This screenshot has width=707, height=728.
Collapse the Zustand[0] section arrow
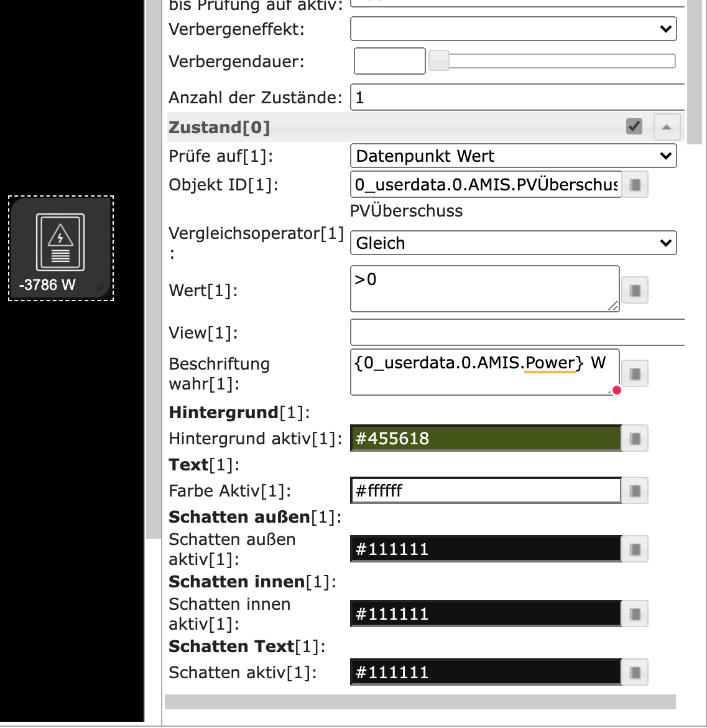pos(667,127)
